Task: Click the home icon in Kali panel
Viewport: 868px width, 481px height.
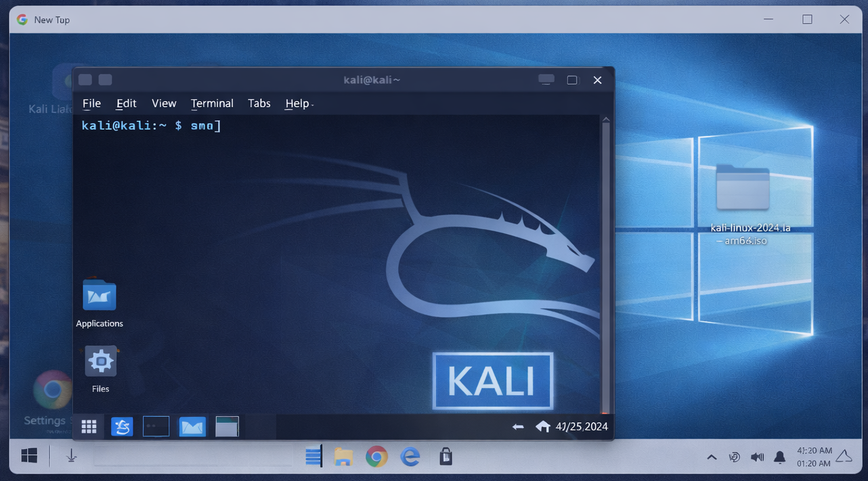Action: coord(543,426)
